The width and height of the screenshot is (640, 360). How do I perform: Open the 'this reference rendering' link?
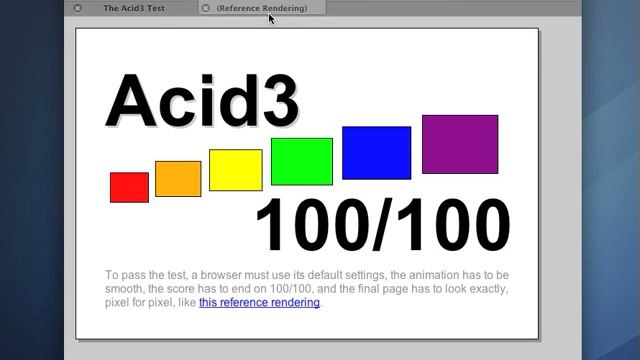click(259, 302)
